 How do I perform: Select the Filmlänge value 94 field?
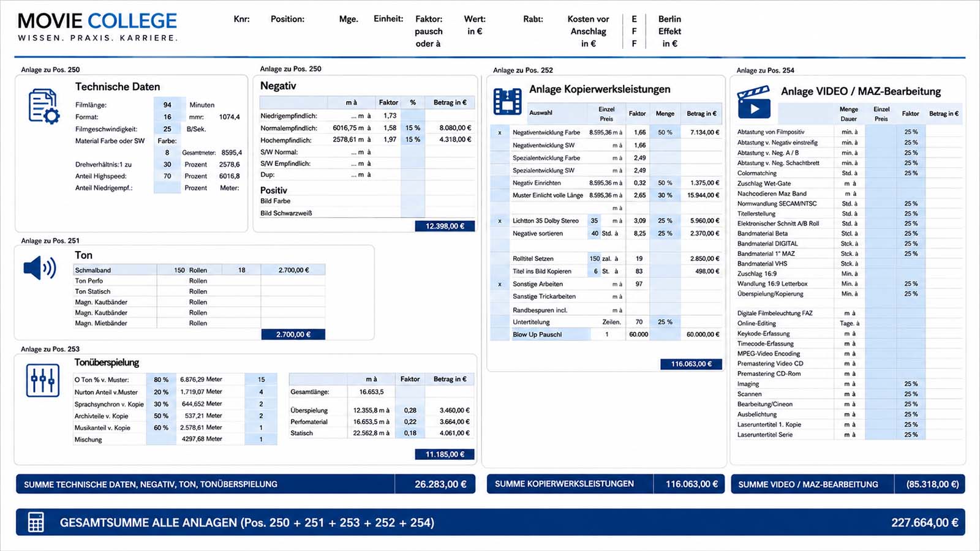coord(167,105)
